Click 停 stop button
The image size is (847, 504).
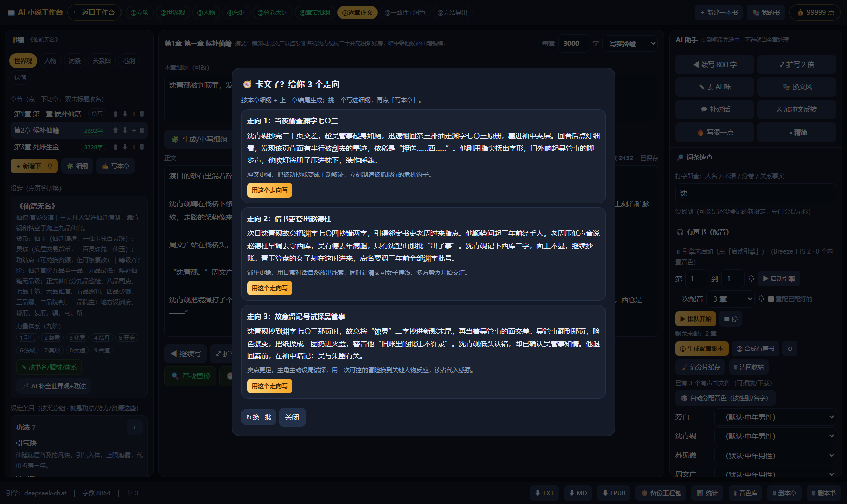pyautogui.click(x=731, y=319)
